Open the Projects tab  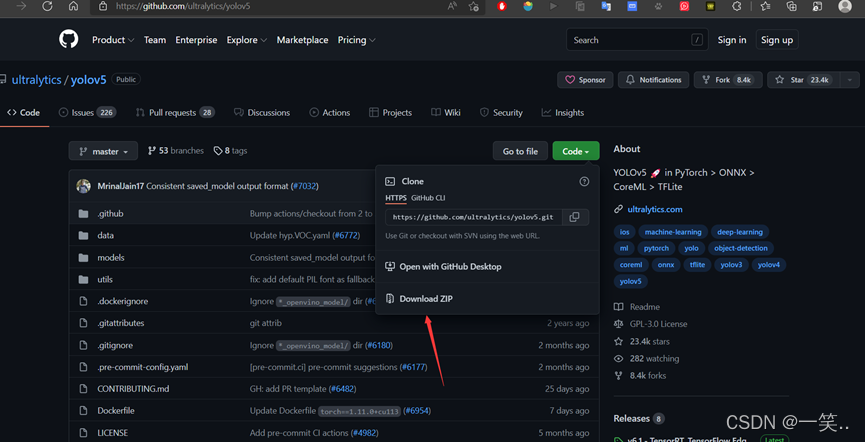(391, 113)
